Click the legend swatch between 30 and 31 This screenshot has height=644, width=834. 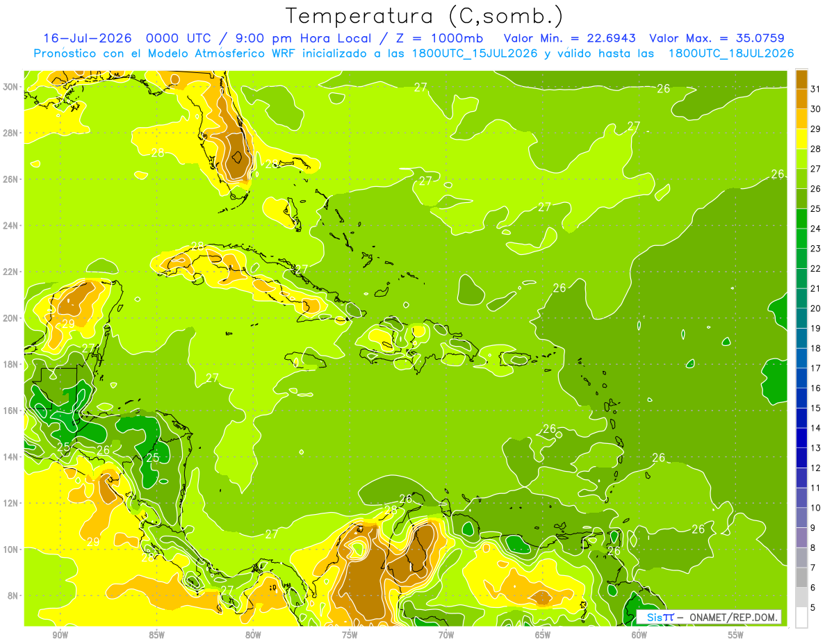click(x=801, y=99)
